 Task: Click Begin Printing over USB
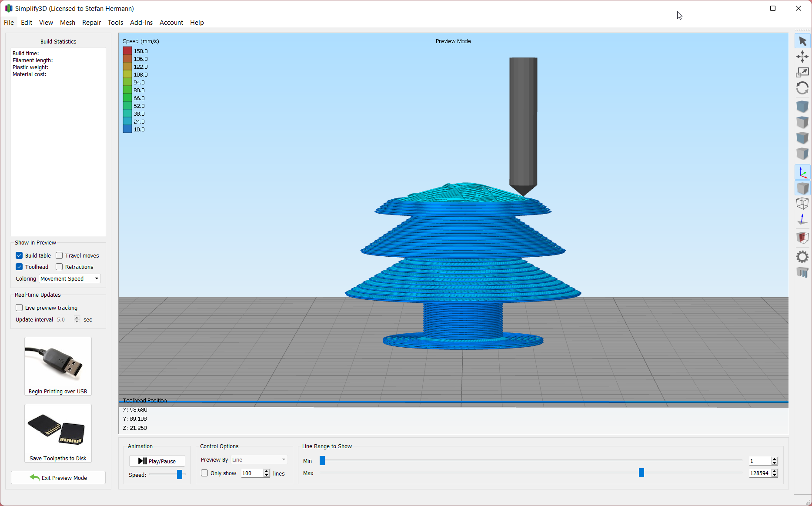[58, 365]
